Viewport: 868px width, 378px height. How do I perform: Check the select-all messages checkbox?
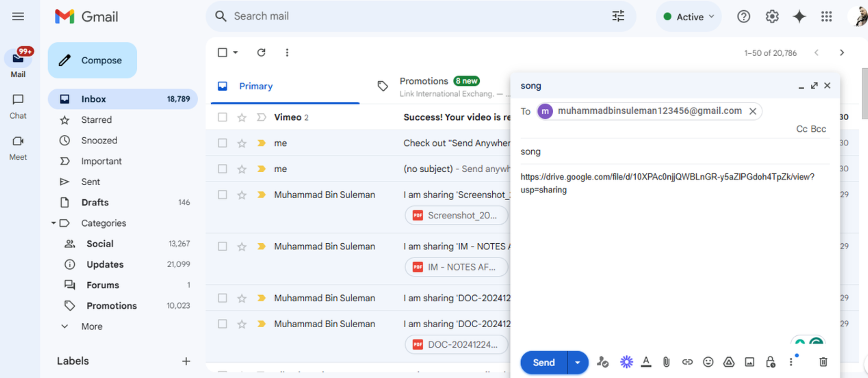point(222,52)
